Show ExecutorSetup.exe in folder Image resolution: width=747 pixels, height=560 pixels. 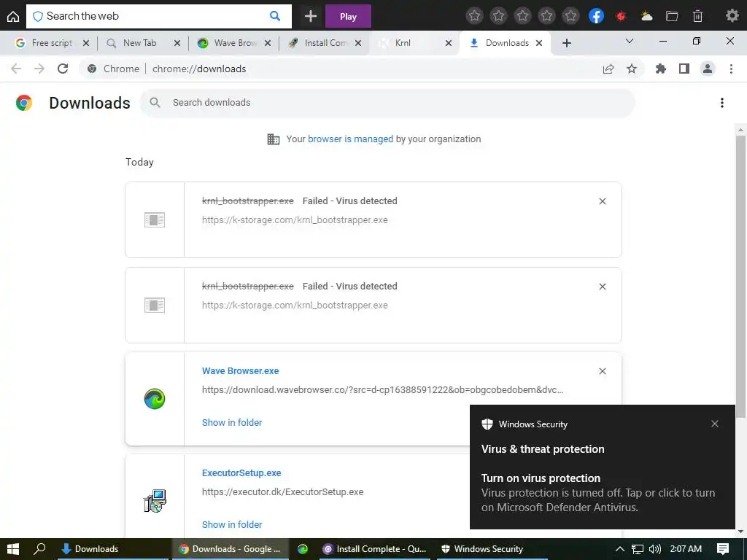[232, 524]
